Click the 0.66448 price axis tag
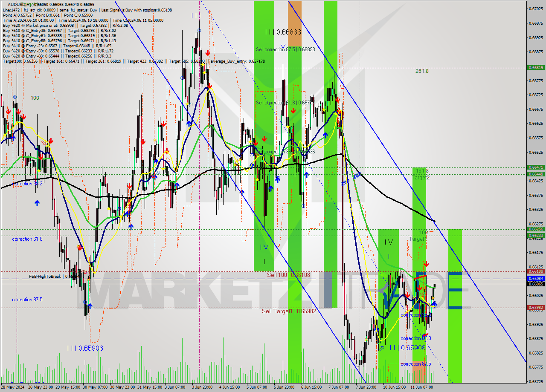Screen dimensions: 546x392 click(535, 174)
